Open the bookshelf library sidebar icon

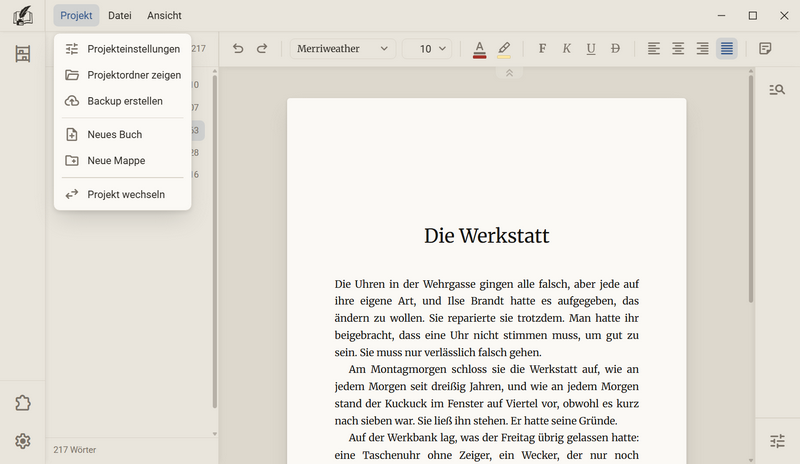(22, 54)
